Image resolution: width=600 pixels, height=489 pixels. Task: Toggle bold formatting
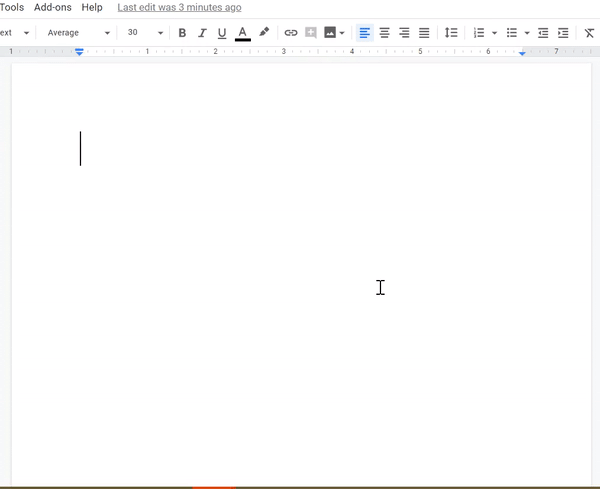pos(182,33)
